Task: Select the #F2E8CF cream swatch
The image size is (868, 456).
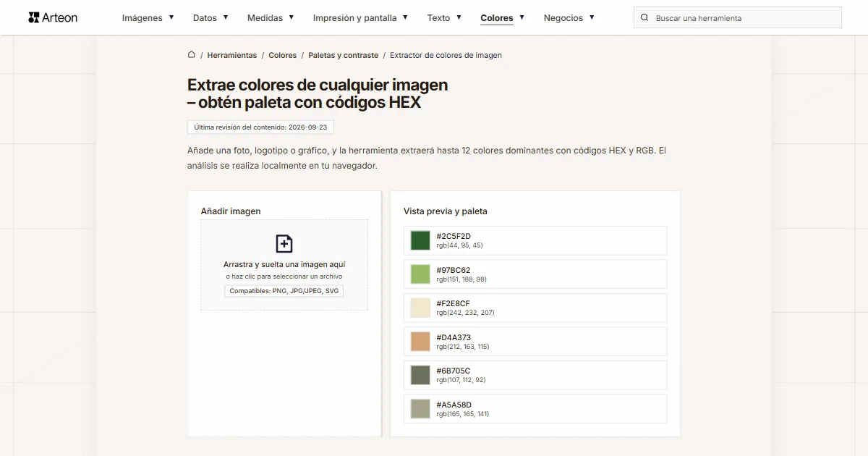Action: coord(420,308)
